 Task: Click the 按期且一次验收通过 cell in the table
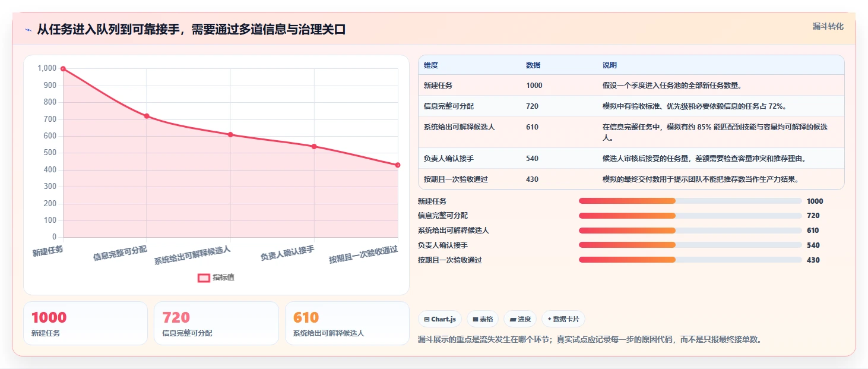456,179
